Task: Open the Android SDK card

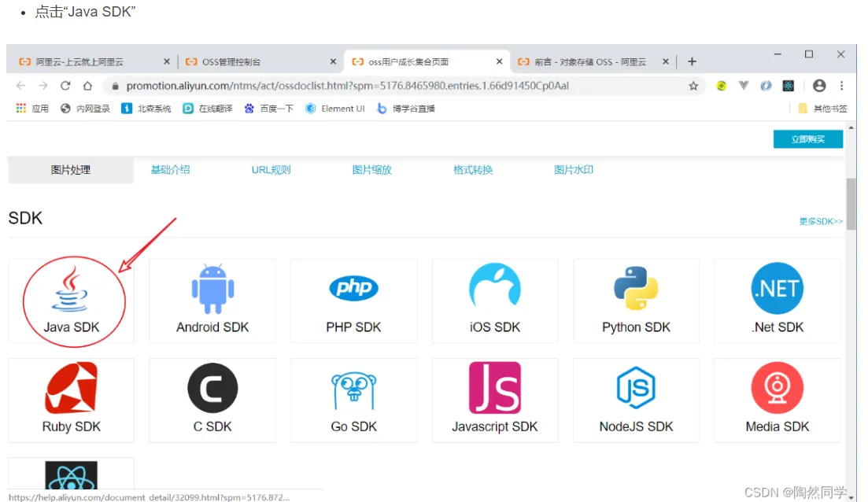Action: (x=212, y=301)
